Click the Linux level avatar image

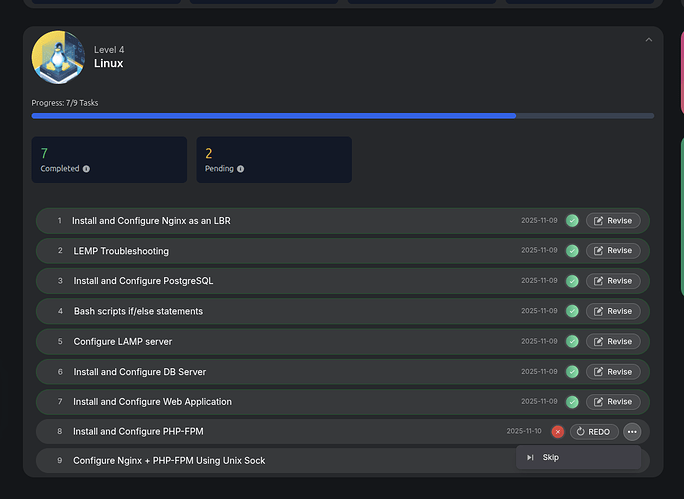click(58, 56)
